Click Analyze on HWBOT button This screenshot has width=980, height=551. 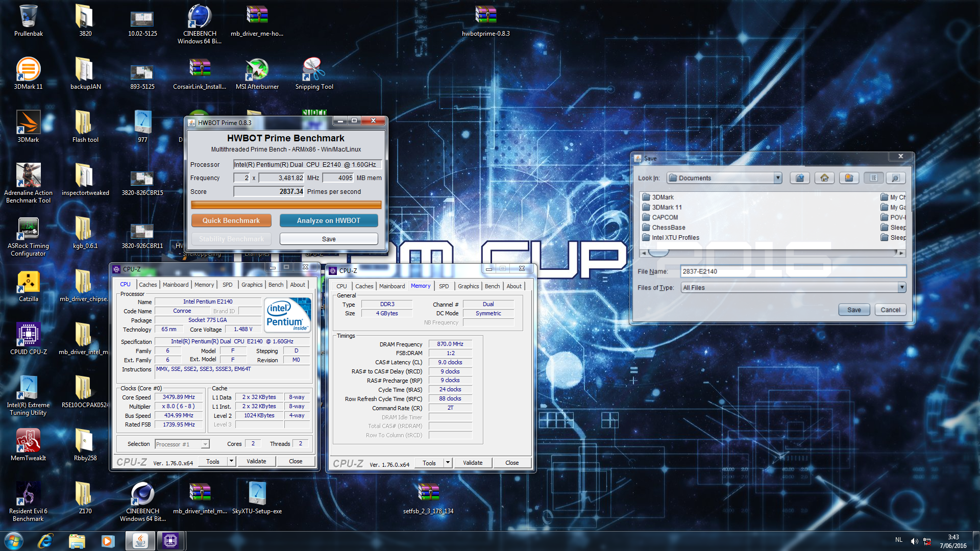[x=329, y=220]
